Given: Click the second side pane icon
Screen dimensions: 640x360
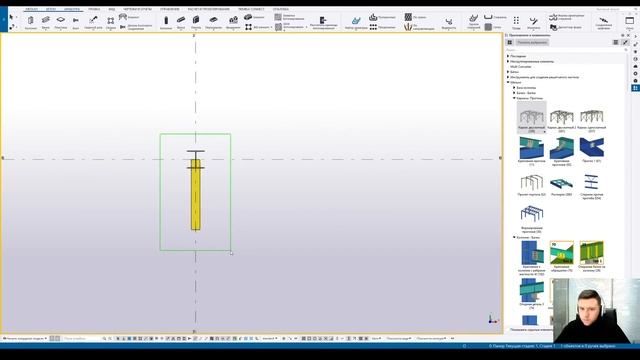Looking at the screenshot, I should point(636,44).
